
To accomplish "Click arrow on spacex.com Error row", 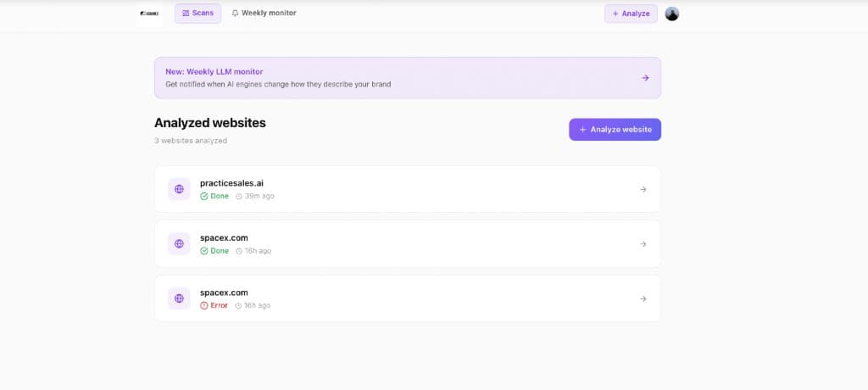I will (x=643, y=298).
